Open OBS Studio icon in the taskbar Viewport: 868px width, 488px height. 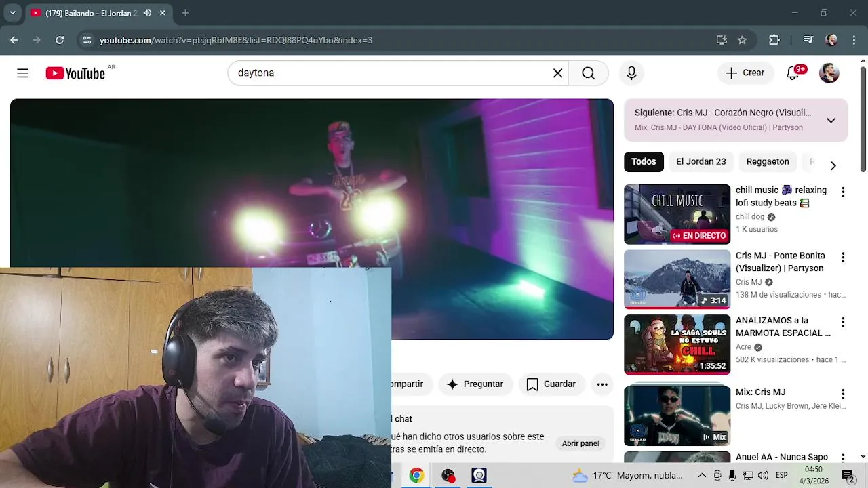(448, 476)
